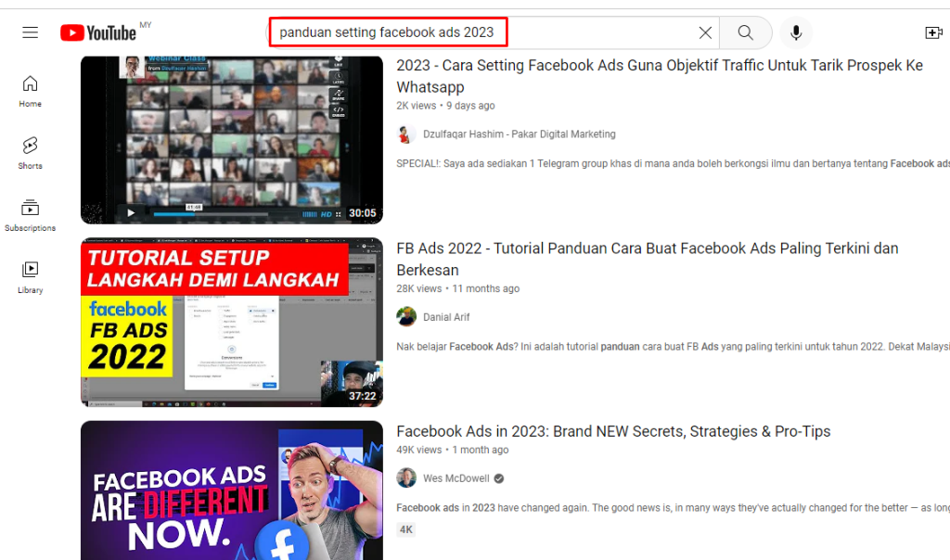Click the magnifier search button
The width and height of the screenshot is (950, 560).
coord(745,32)
